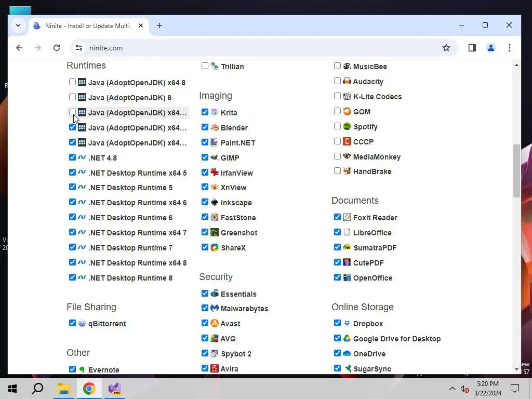This screenshot has width=532, height=399.
Task: Click the Spotify icon
Action: pyautogui.click(x=347, y=126)
